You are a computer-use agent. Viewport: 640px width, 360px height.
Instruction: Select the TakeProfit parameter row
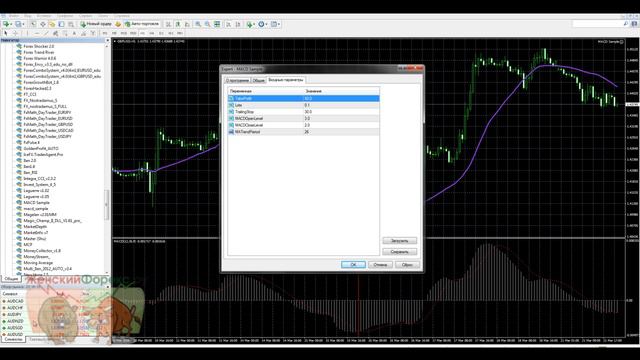click(x=303, y=98)
